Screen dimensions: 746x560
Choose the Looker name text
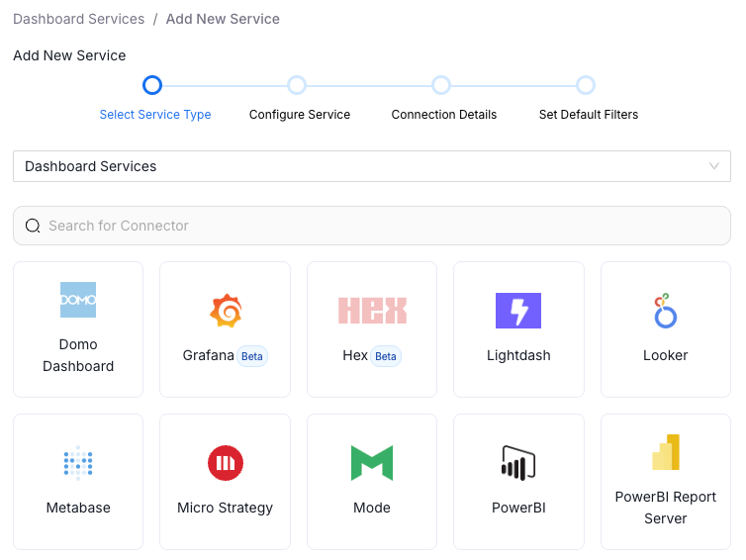coord(666,355)
